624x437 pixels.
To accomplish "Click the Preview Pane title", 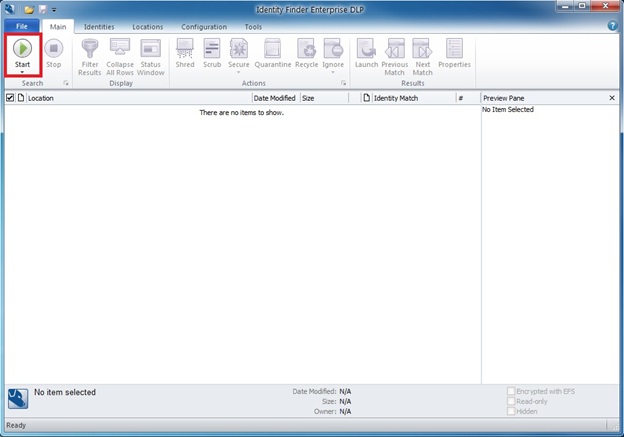I will click(x=503, y=98).
